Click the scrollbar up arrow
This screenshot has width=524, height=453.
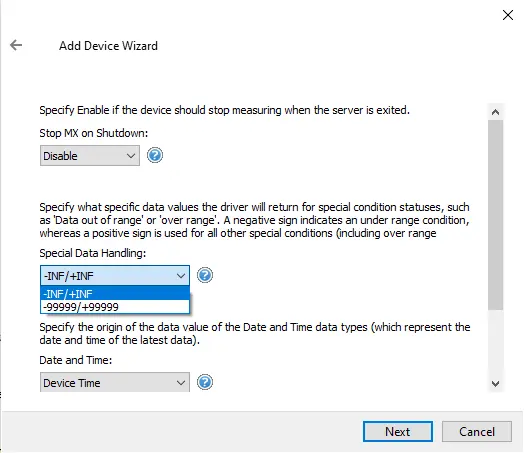tap(495, 112)
